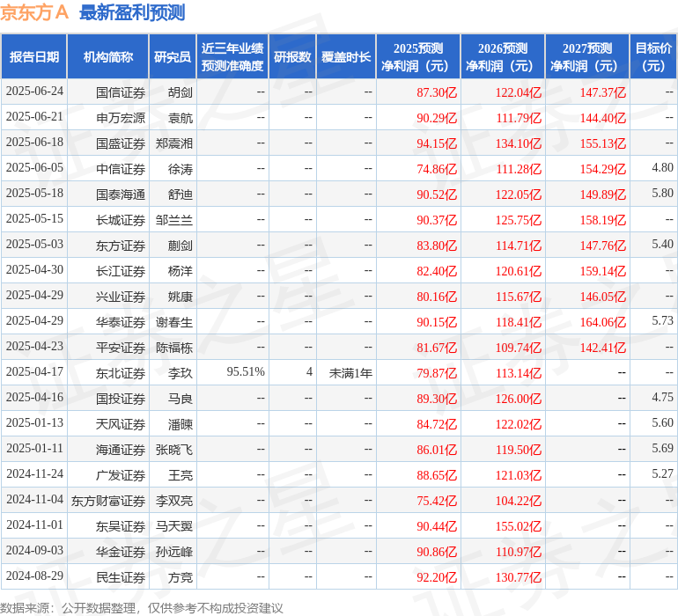Open the 东方财富证券 institution entry
The width and height of the screenshot is (678, 616).
coord(107,500)
